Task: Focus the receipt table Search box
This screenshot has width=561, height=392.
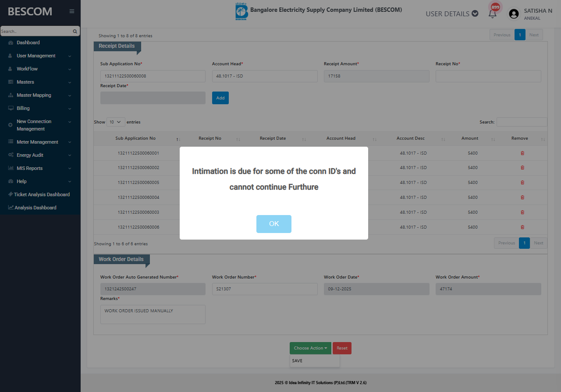Action: click(x=522, y=122)
